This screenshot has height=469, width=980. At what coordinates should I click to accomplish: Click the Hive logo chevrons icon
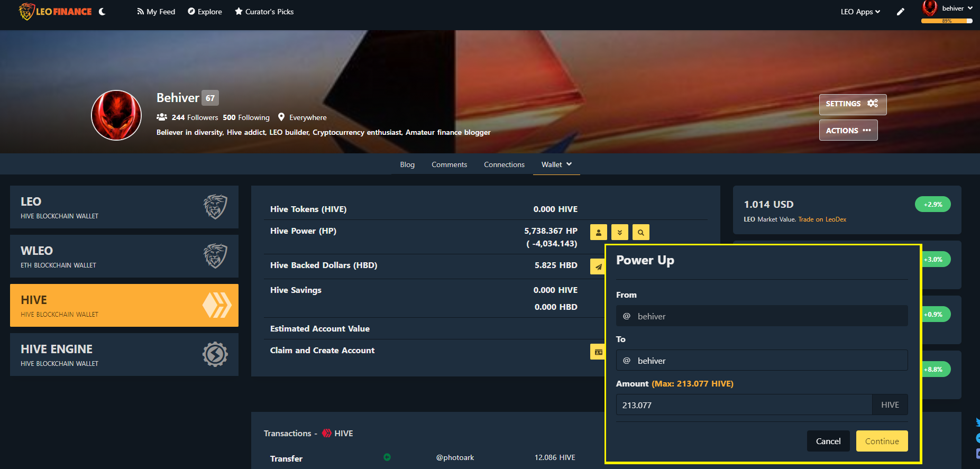(x=217, y=305)
